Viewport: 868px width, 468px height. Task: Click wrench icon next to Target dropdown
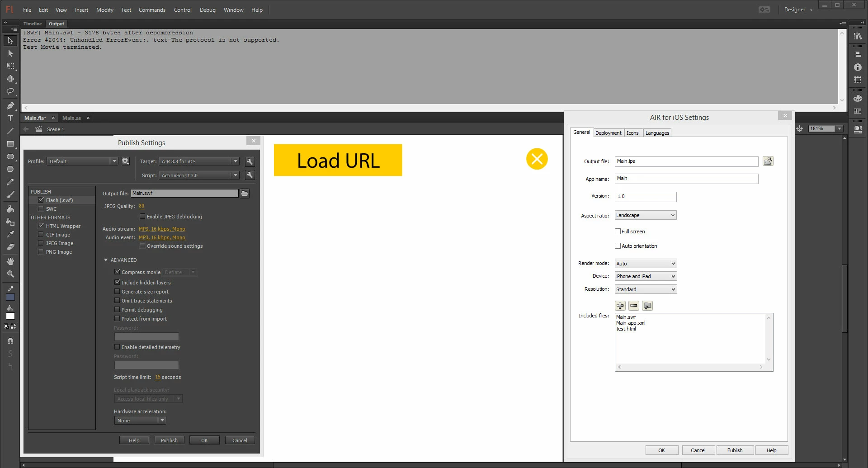tap(250, 161)
